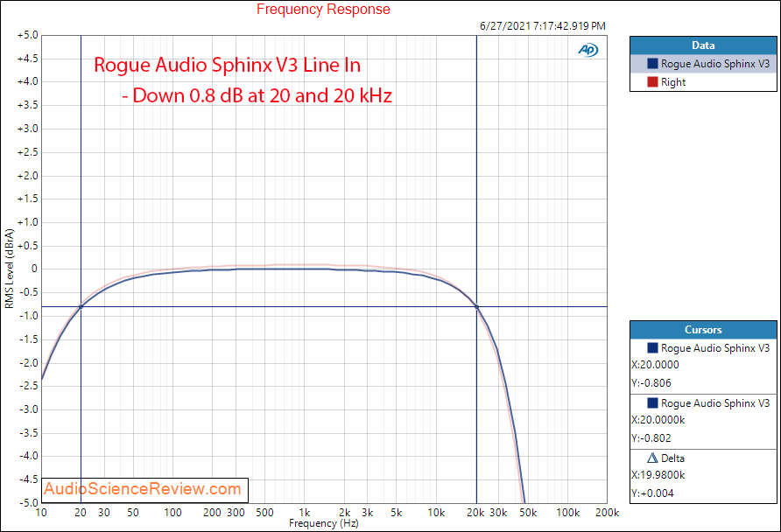Click the 1k tick label on frequency axis

[x=305, y=513]
